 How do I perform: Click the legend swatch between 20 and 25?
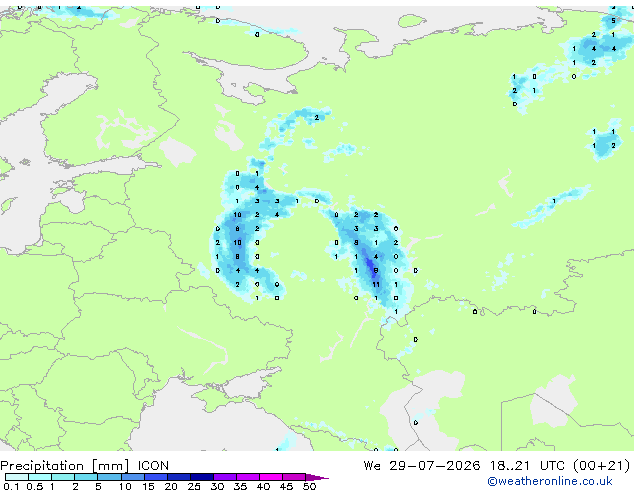(179, 477)
